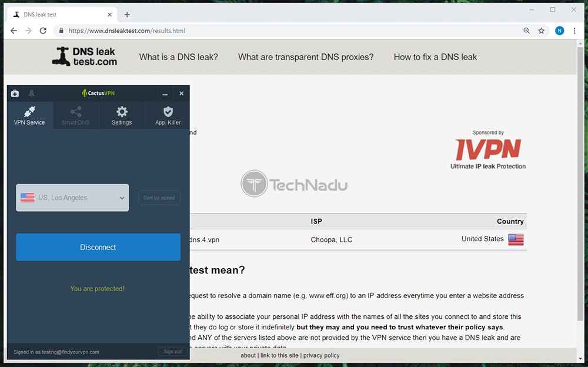Open a new Chrome tab
The width and height of the screenshot is (588, 367).
127,15
